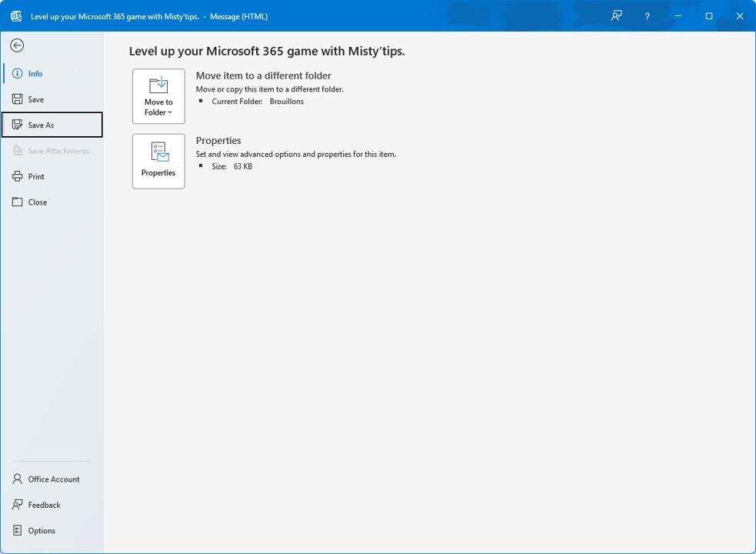Maximize the message window
The width and height of the screenshot is (756, 554).
[x=708, y=16]
